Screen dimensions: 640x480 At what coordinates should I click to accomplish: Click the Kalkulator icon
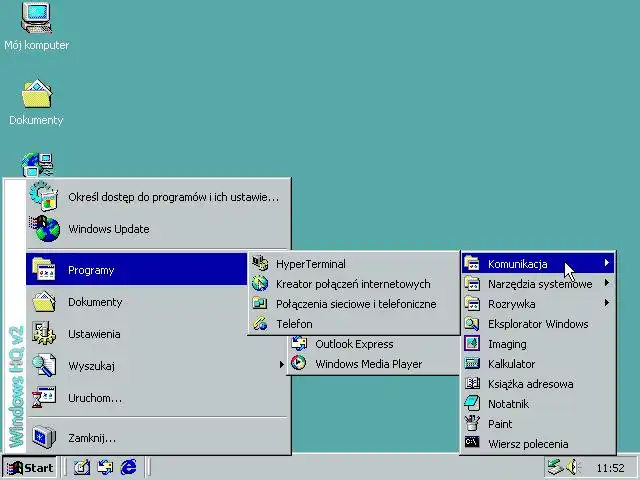pyautogui.click(x=472, y=363)
